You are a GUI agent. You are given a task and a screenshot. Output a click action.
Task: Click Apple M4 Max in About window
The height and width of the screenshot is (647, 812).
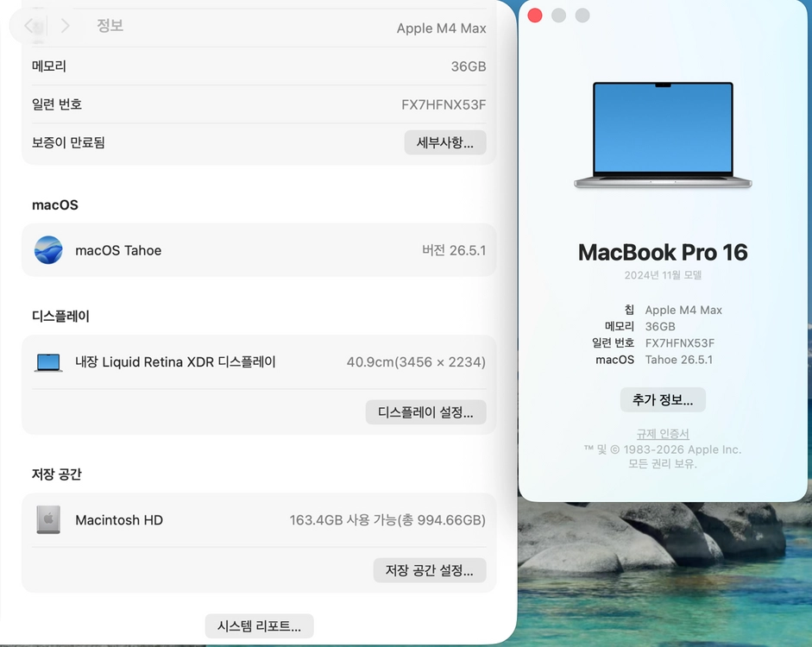point(683,310)
